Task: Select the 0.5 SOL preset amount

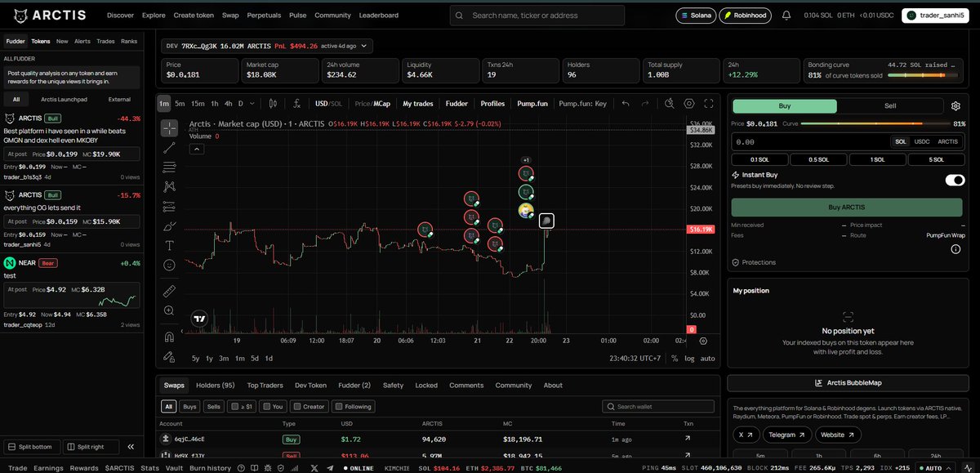Action: [x=817, y=159]
